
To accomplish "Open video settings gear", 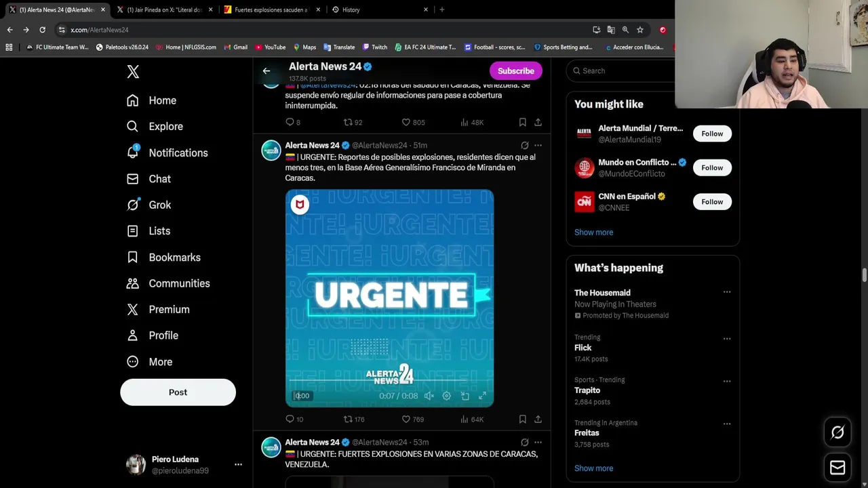I will click(x=446, y=396).
